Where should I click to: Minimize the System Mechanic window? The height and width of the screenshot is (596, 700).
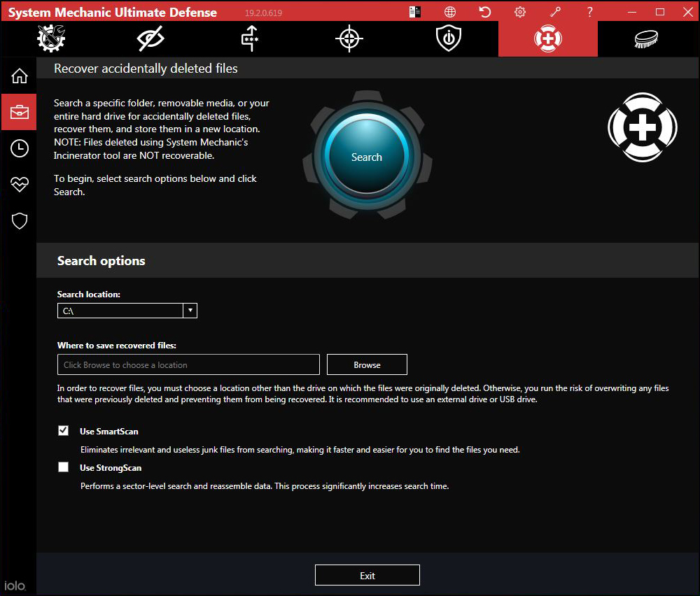point(631,12)
